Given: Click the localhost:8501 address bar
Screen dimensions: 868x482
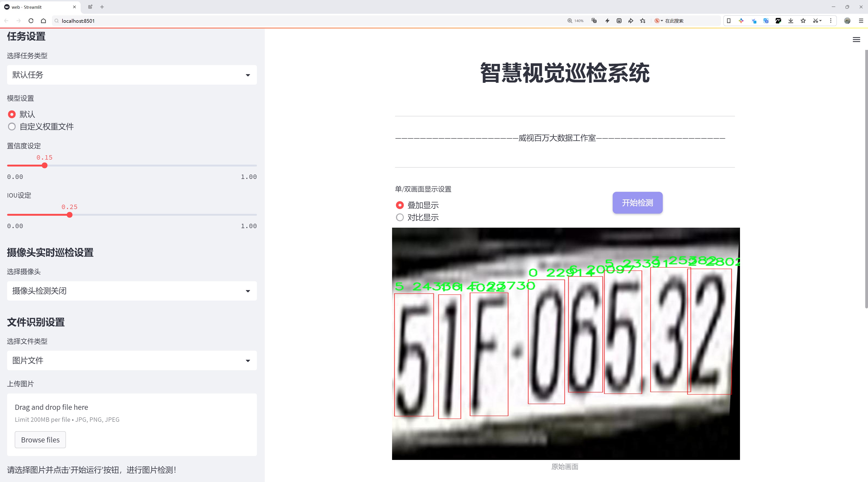Looking at the screenshot, I should coord(303,21).
